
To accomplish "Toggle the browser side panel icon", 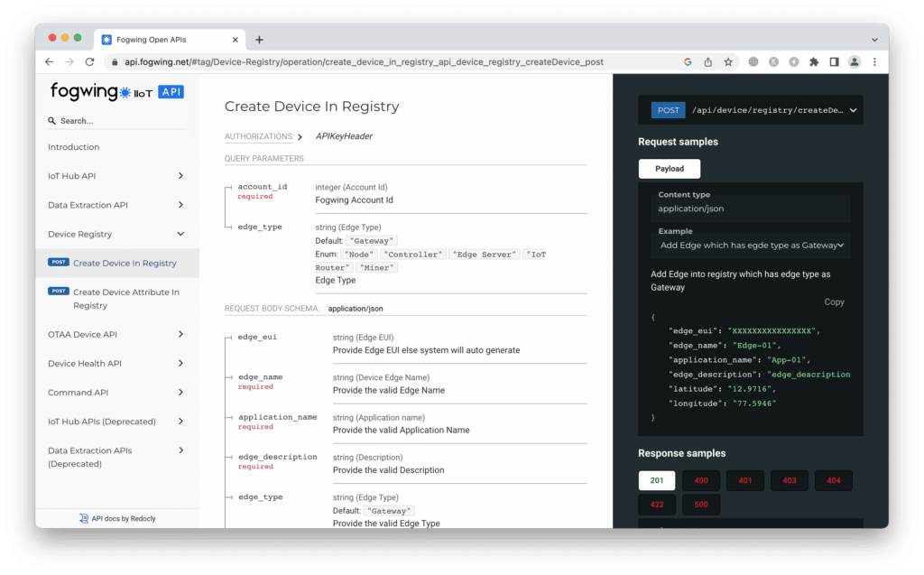I will (x=834, y=62).
